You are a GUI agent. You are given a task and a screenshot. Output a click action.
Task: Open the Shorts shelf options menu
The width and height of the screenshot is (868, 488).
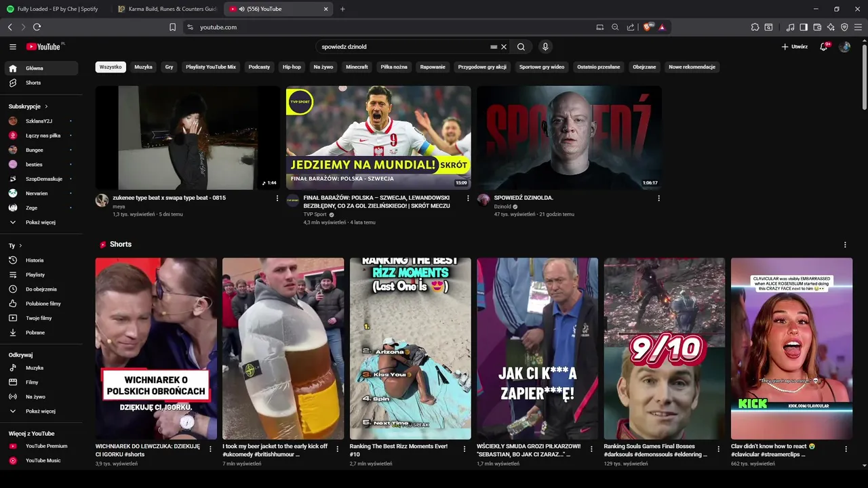tap(845, 245)
